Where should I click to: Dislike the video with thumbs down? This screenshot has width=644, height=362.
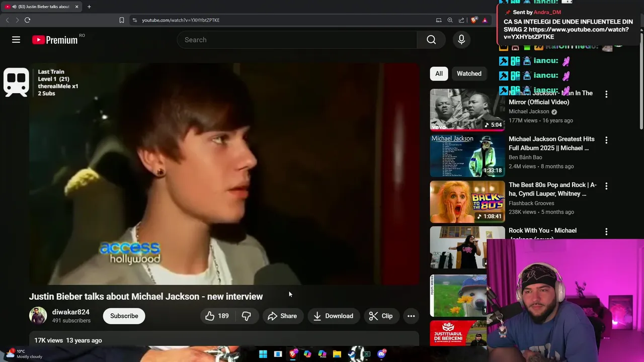click(x=247, y=316)
